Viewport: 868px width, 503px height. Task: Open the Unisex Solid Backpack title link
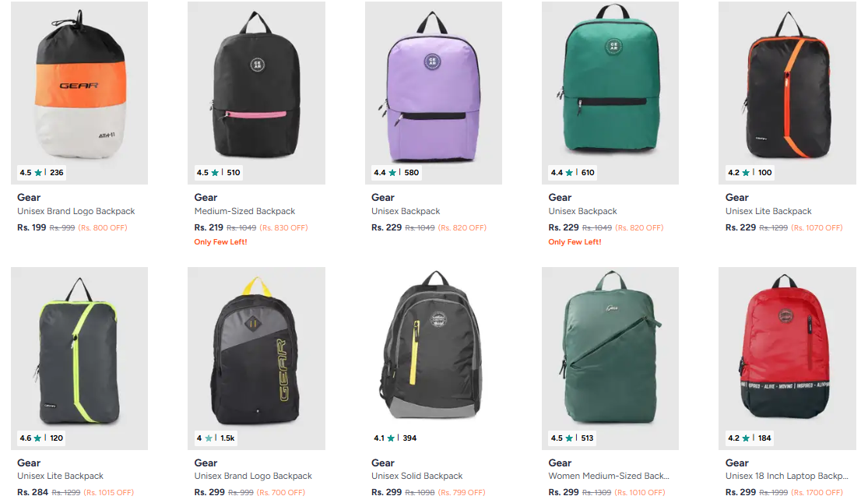[x=416, y=476]
